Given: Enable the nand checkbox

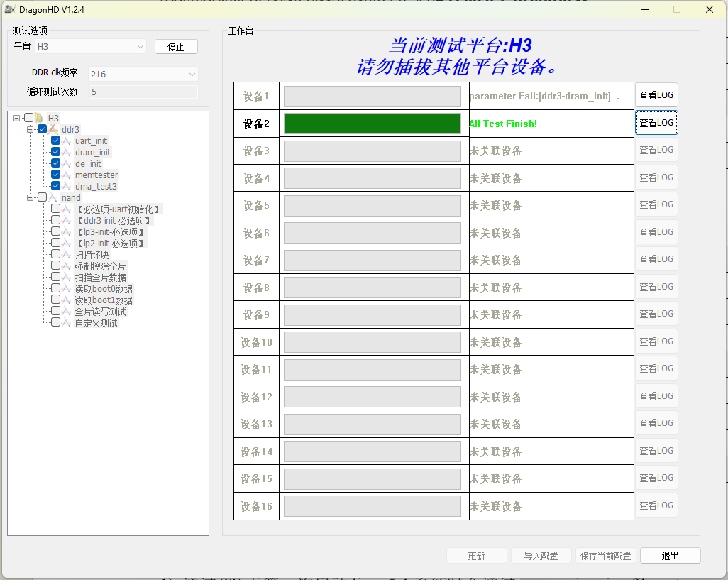Looking at the screenshot, I should pyautogui.click(x=43, y=197).
